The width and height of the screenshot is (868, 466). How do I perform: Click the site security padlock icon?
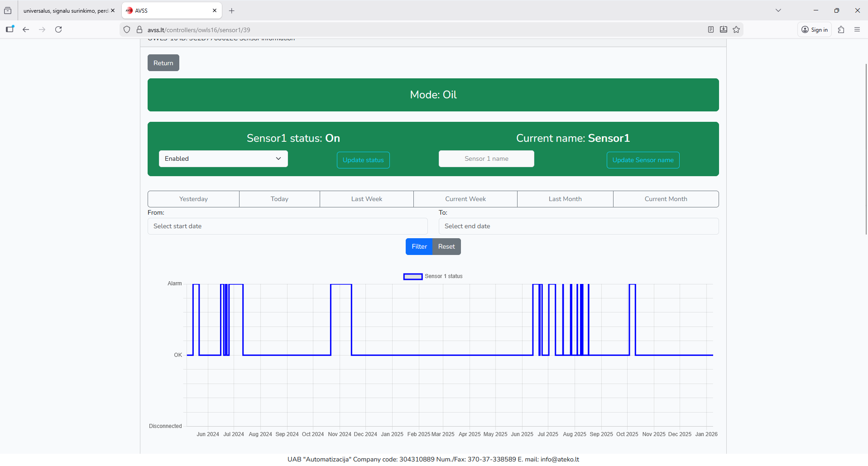(139, 29)
